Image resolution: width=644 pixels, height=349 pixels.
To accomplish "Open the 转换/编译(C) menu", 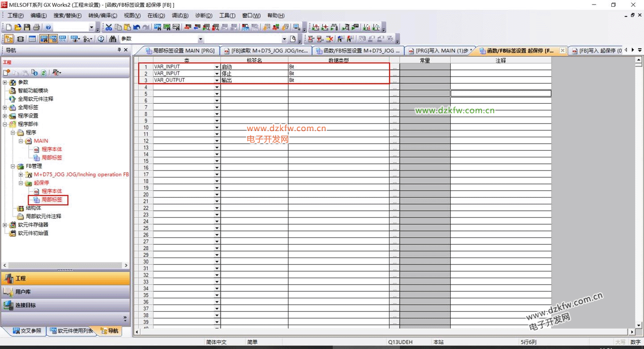I will [x=102, y=15].
